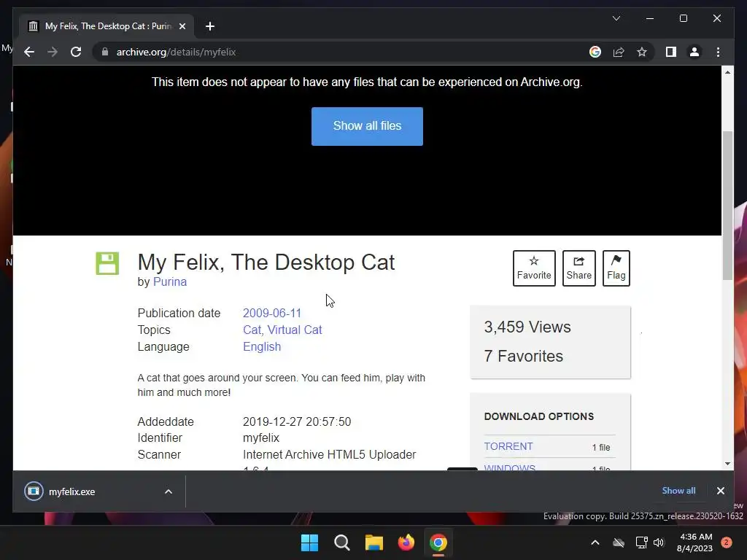Click the 3,459 Views text
Screen dimensions: 747x560
[527, 327]
